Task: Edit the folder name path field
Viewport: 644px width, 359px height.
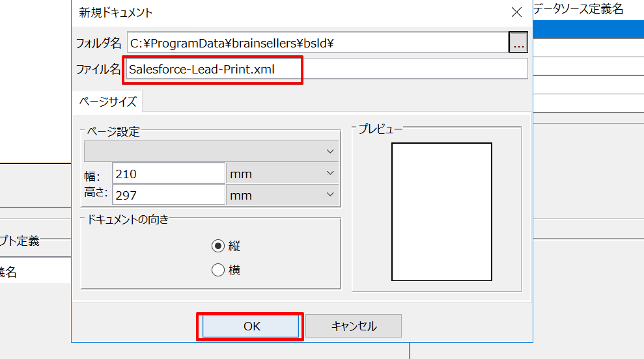Action: tap(318, 43)
